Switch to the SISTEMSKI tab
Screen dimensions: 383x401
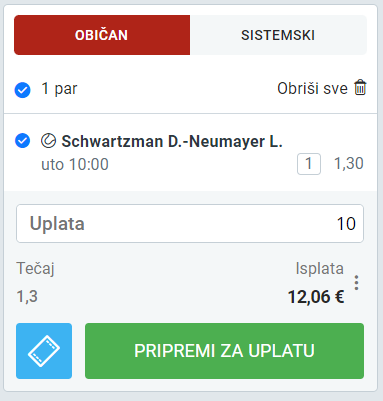(278, 35)
